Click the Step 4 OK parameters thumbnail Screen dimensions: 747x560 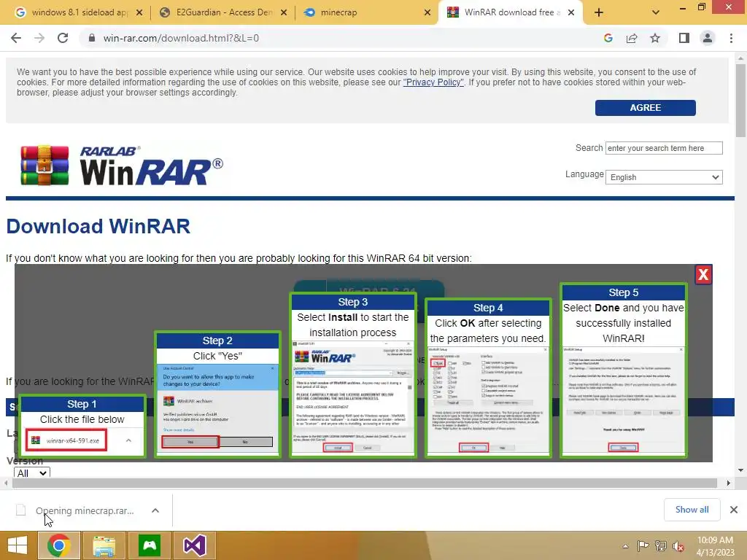[488, 378]
